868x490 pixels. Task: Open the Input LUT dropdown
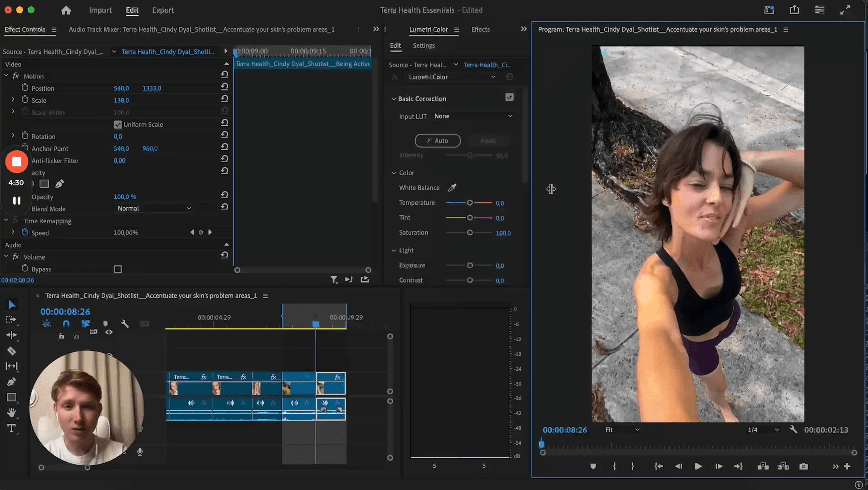tap(473, 116)
